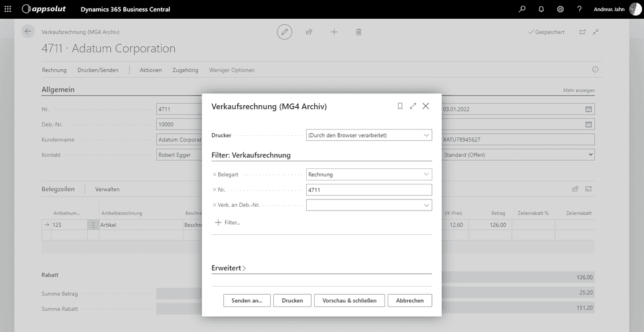
Task: Expand the dialog to full screen
Action: 413,107
